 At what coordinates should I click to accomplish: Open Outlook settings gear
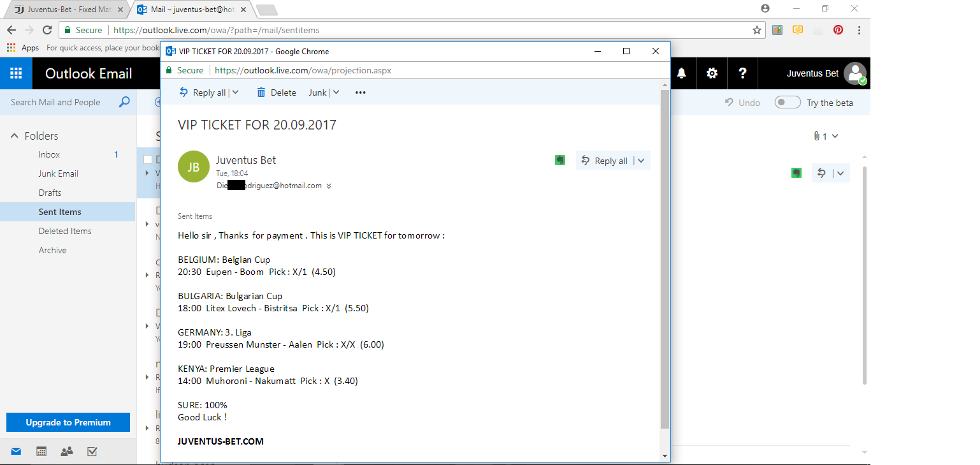[x=712, y=73]
